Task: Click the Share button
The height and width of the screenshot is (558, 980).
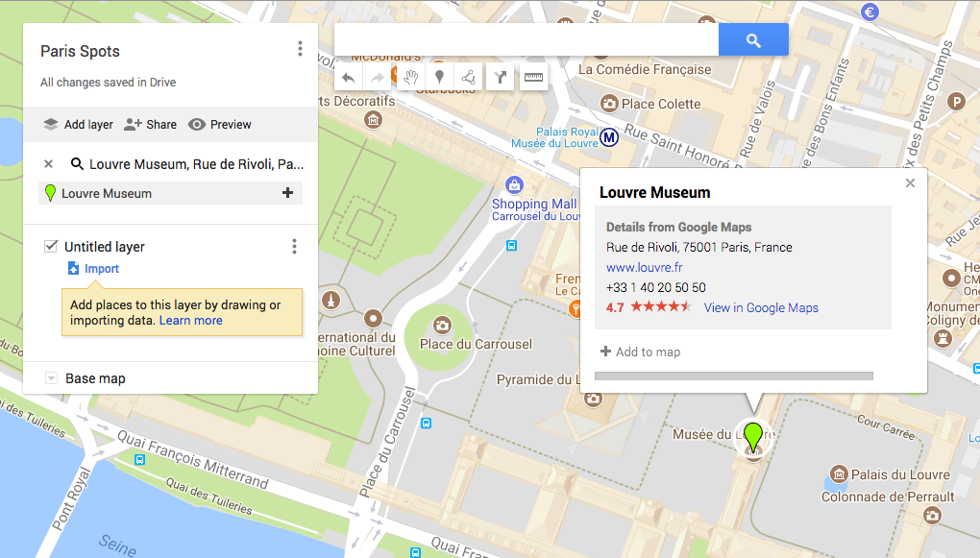Action: 150,124
